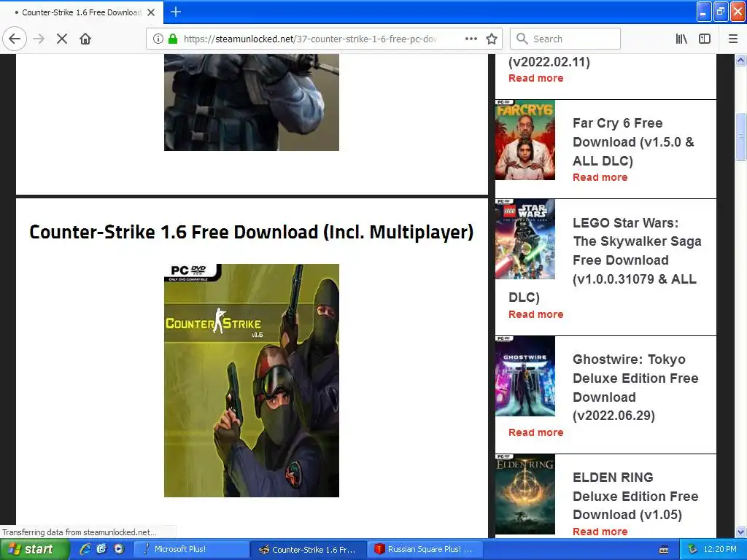The height and width of the screenshot is (560, 747).
Task: Click the Counter-Strike v1.6 box art
Action: click(252, 381)
